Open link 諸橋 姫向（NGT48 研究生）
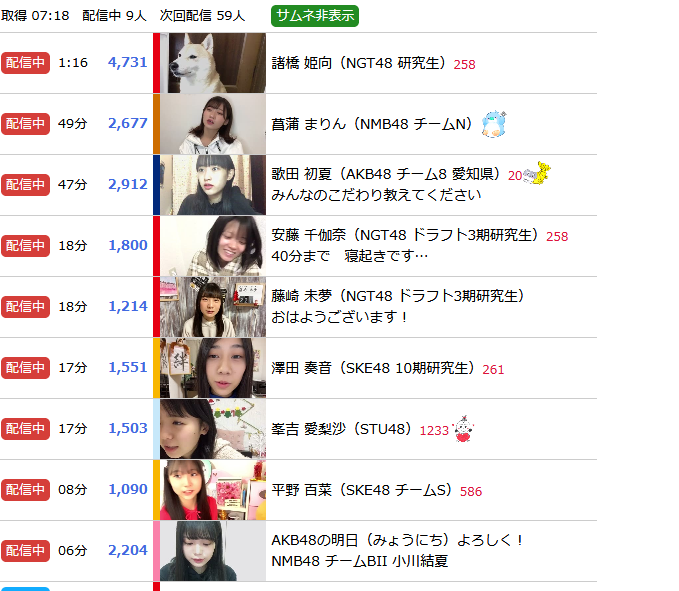The height and width of the screenshot is (591, 679). tap(359, 63)
